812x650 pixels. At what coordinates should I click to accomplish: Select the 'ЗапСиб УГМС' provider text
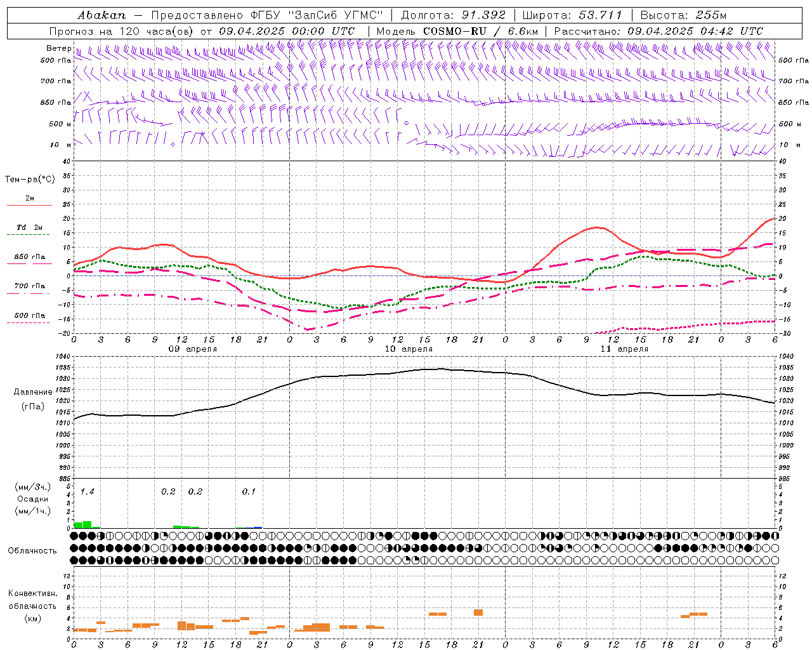point(336,15)
